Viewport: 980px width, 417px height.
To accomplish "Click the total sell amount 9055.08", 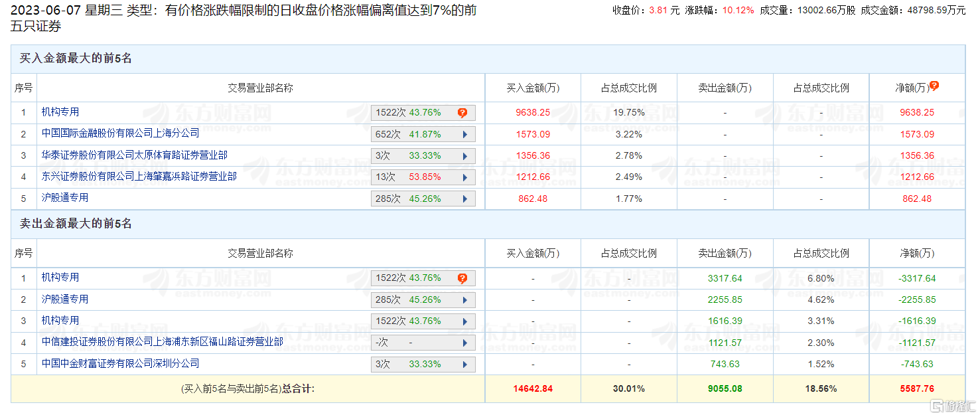I will (x=725, y=388).
